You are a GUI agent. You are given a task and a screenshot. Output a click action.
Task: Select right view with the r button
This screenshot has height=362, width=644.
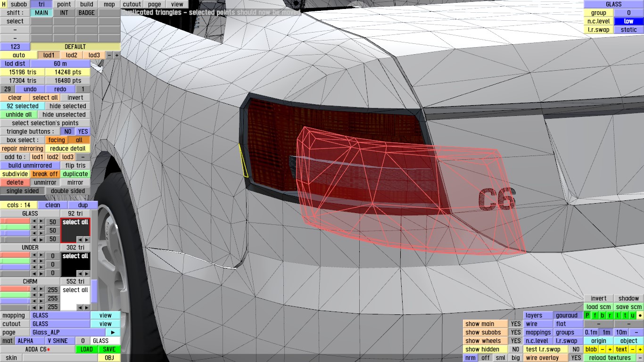pyautogui.click(x=610, y=315)
